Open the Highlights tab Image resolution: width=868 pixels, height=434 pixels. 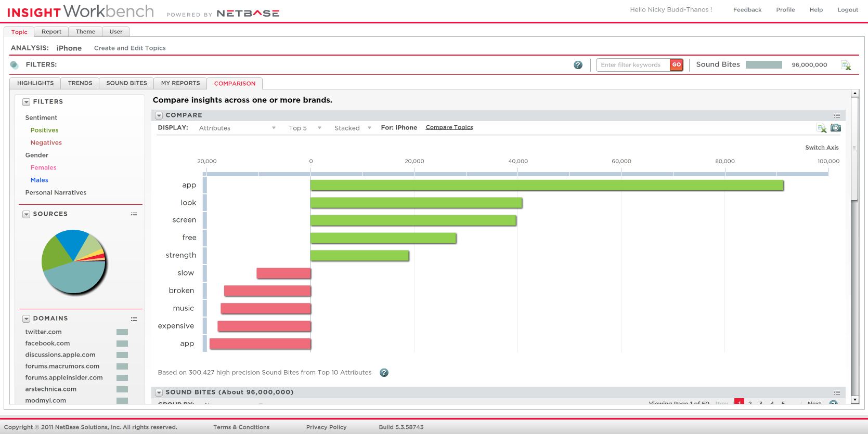(35, 83)
